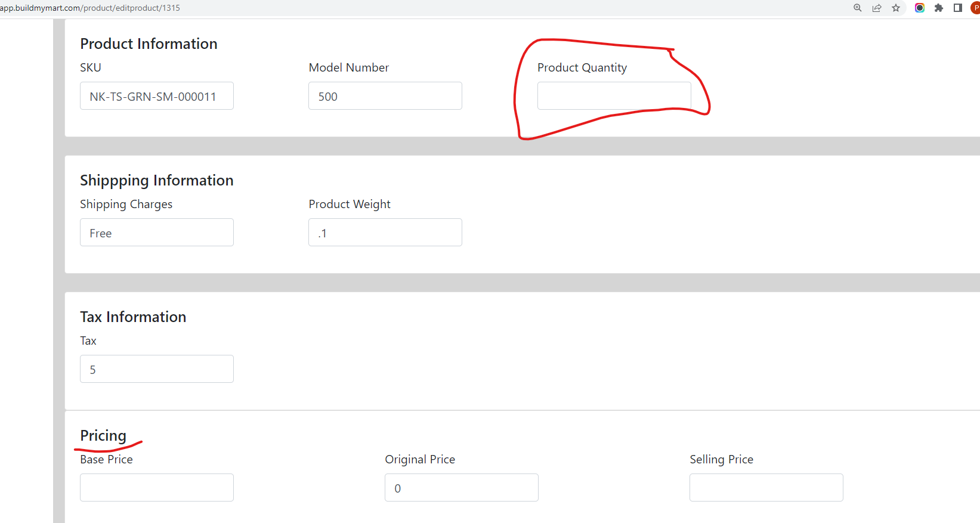Viewport: 980px width, 523px height.
Task: Click the Product Weight input box
Action: 385,233
